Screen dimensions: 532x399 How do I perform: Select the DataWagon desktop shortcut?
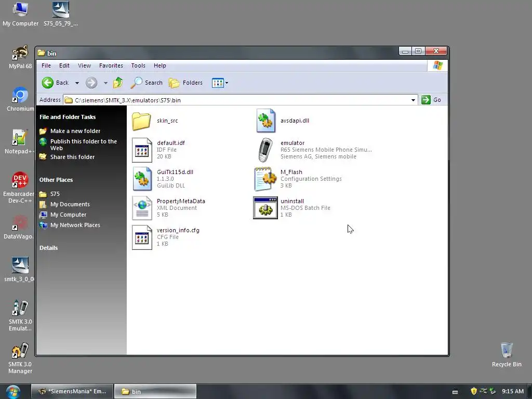pyautogui.click(x=19, y=228)
